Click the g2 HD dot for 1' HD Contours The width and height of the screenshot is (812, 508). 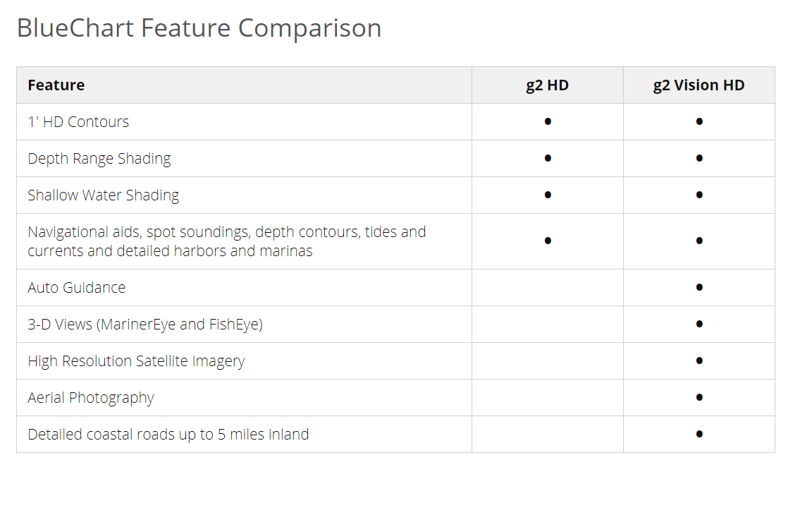point(548,121)
